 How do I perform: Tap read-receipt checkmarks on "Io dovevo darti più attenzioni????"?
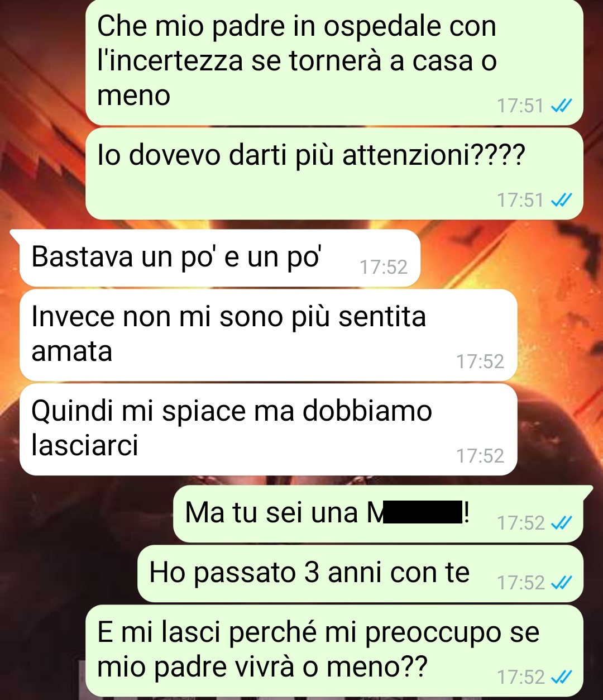(560, 200)
